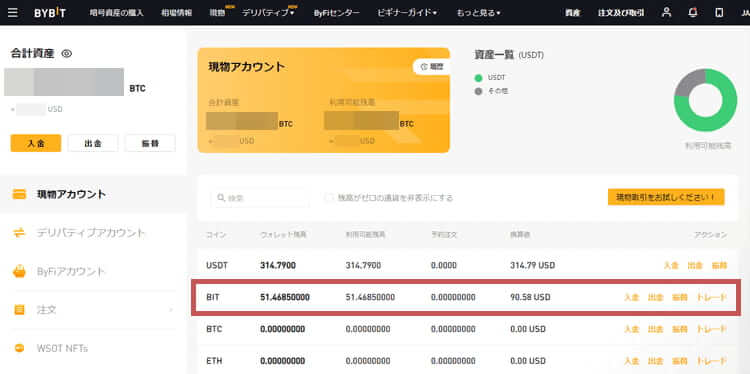Click the 90.58 USD converted value
The image size is (750, 374).
[530, 297]
